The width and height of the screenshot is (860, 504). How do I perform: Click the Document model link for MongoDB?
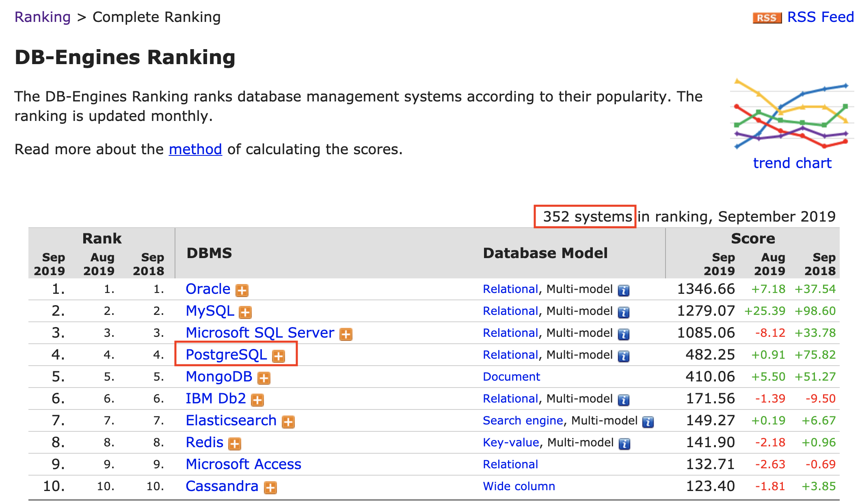tap(512, 377)
